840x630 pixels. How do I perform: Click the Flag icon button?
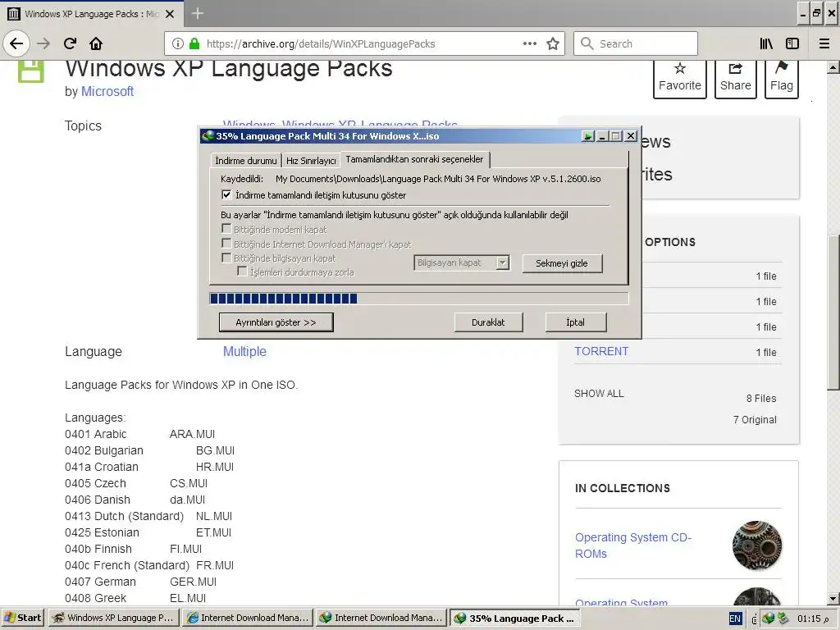point(782,78)
